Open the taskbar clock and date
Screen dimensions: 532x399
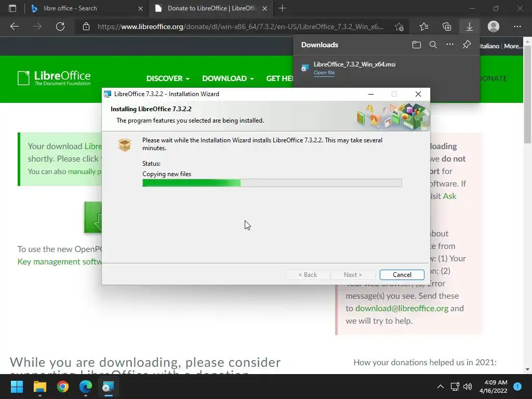point(493,387)
